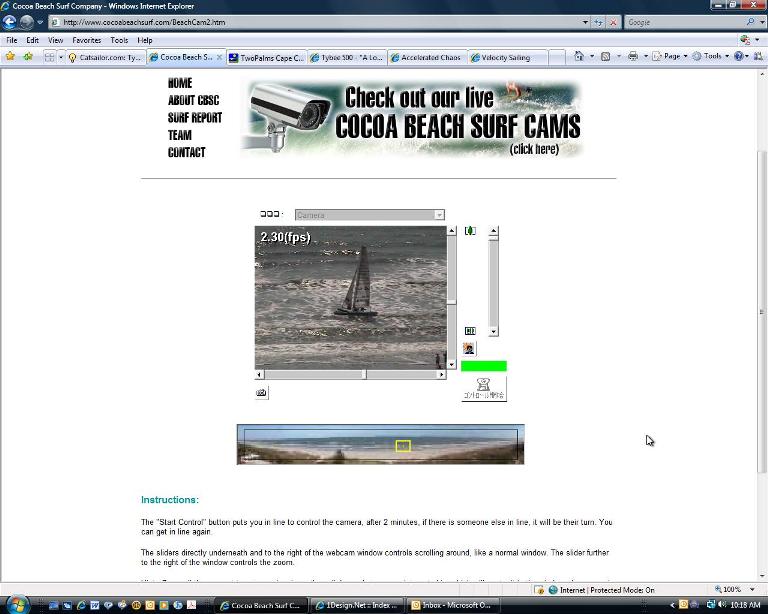Screen dimensions: 768x614
Task: Open the SURF REPORT link
Action: coord(195,118)
